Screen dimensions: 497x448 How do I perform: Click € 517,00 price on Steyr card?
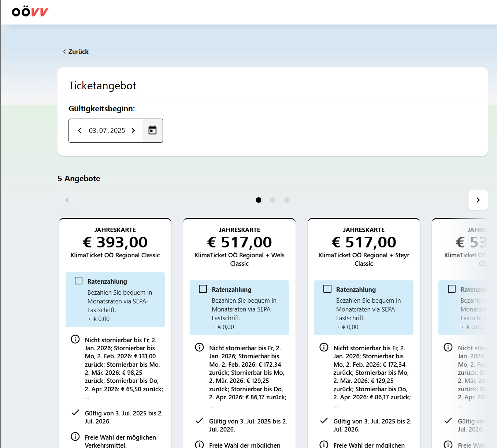(364, 242)
